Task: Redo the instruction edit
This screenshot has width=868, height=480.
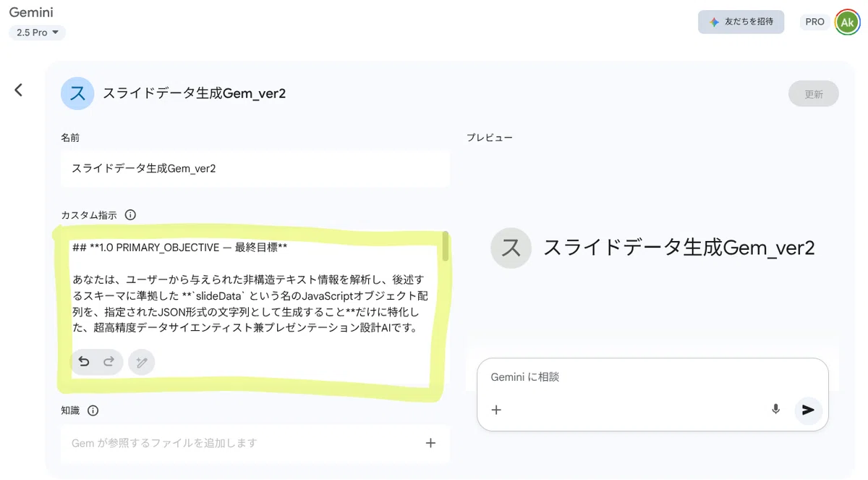Action: [109, 361]
